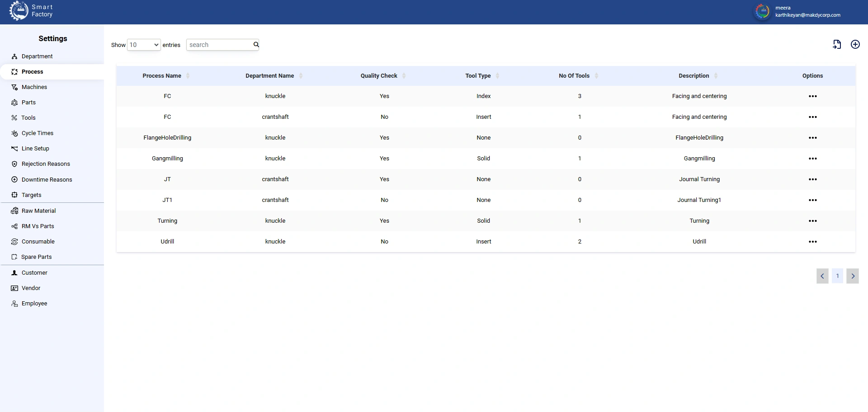Open Line Setup settings page
Image resolution: width=868 pixels, height=412 pixels.
(35, 149)
